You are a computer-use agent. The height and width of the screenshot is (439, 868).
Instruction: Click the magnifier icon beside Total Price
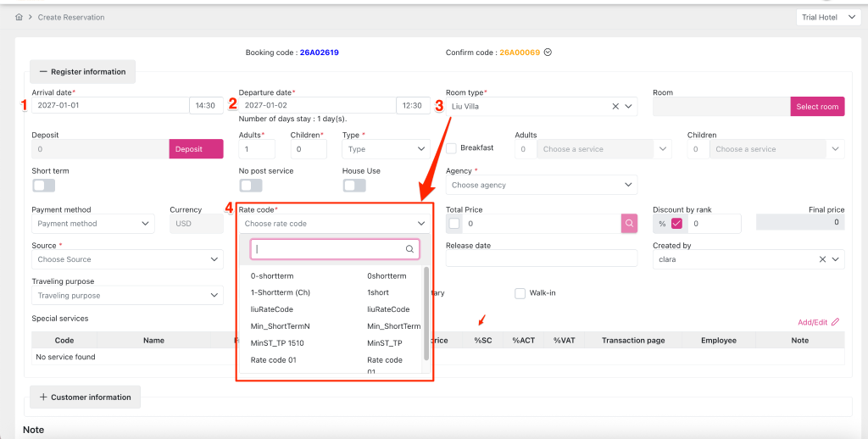click(630, 224)
